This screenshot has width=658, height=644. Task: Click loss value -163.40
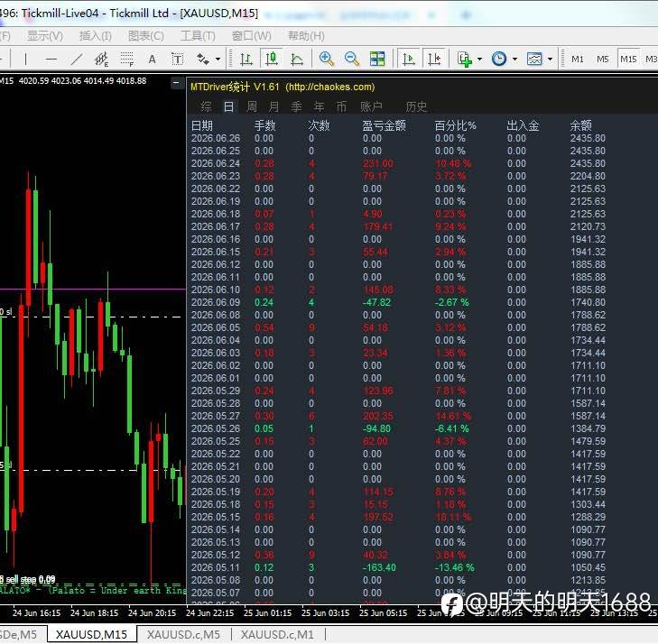pos(379,567)
